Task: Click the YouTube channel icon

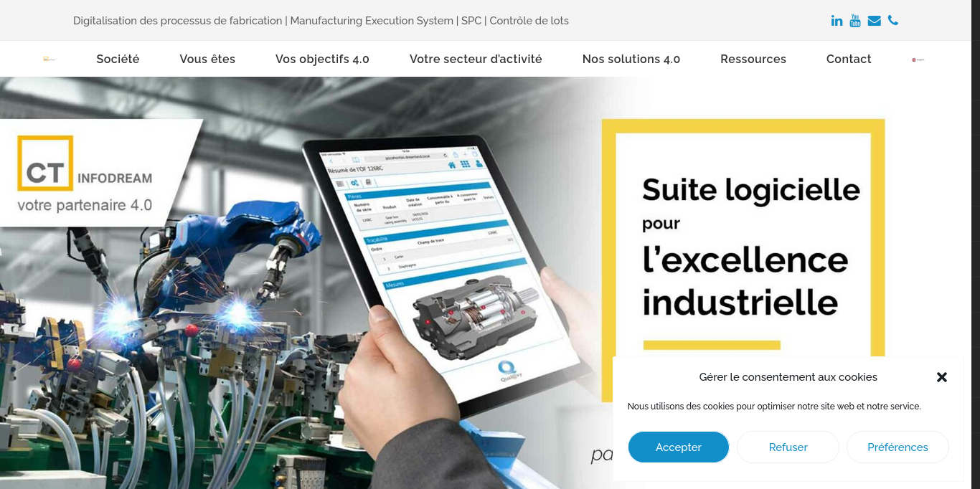Action: [855, 20]
